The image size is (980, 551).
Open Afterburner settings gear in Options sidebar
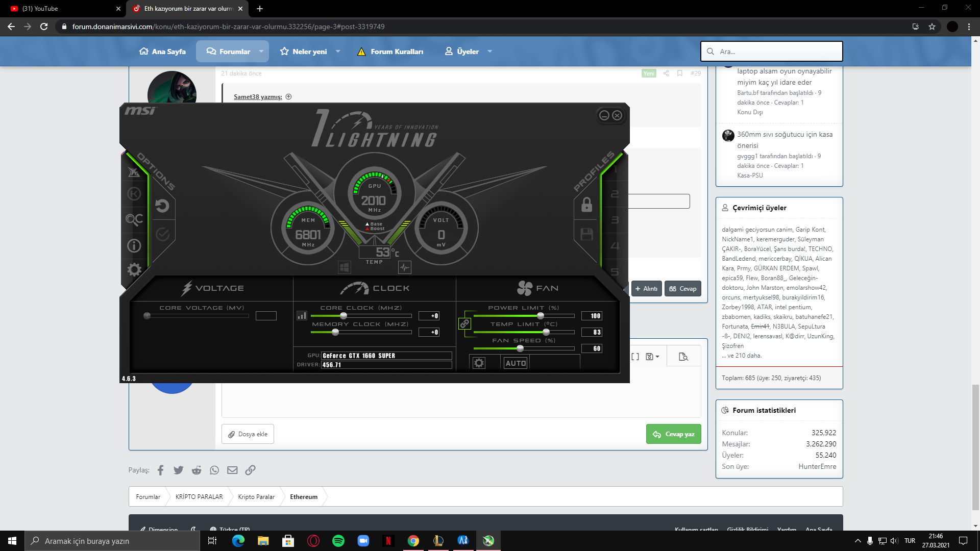click(x=134, y=269)
